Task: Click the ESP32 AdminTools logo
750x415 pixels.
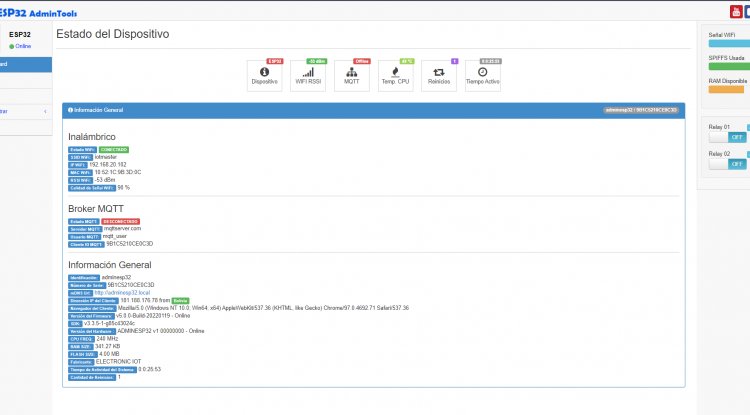Action: pyautogui.click(x=40, y=12)
